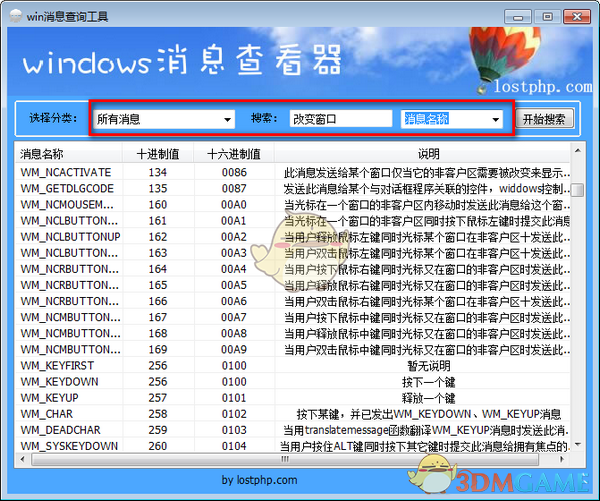Screen dimensions: 600x501
Task: Click hex value 00A0
Action: 234,204
